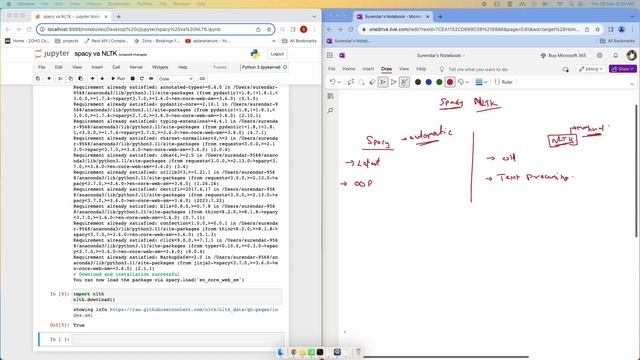
Task: Open the OneNote app launcher grid
Action: 330,55
